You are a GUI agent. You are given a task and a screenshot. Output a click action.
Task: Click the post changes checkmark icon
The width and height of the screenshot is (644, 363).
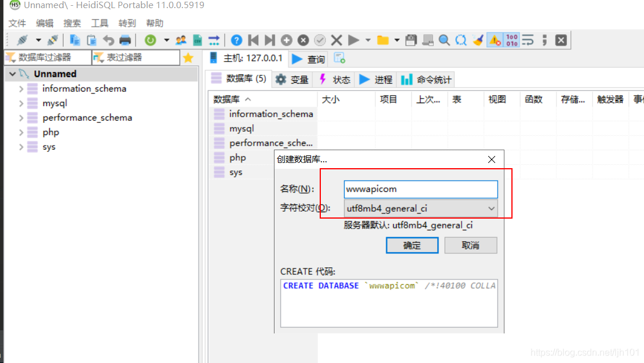tap(320, 40)
